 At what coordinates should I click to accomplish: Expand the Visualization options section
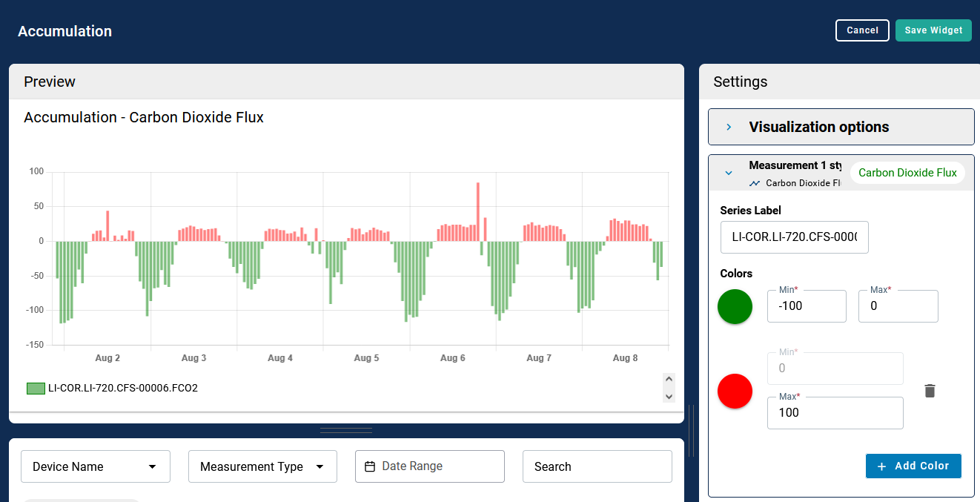729,127
